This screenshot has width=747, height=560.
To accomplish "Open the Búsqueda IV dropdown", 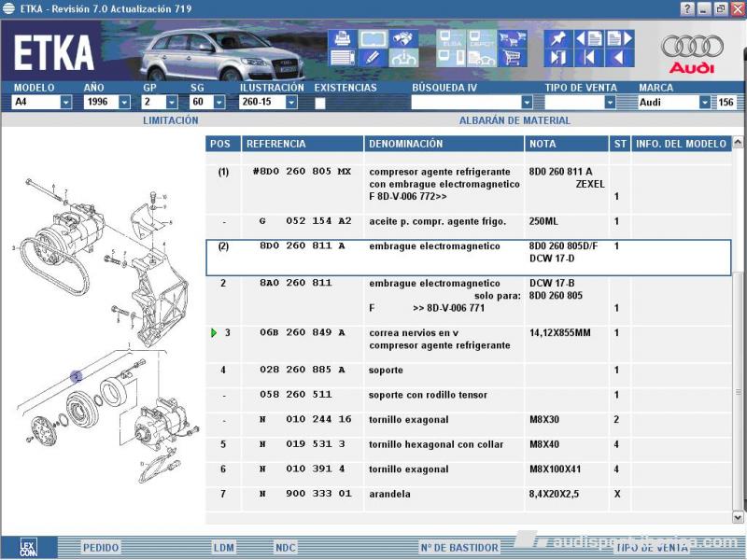I will pyautogui.click(x=527, y=102).
